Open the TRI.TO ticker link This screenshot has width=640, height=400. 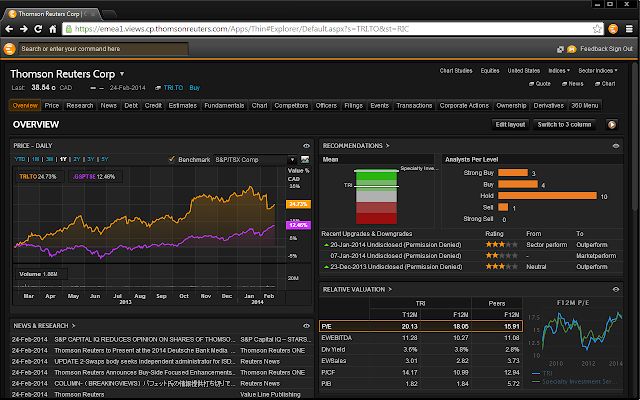tap(173, 88)
